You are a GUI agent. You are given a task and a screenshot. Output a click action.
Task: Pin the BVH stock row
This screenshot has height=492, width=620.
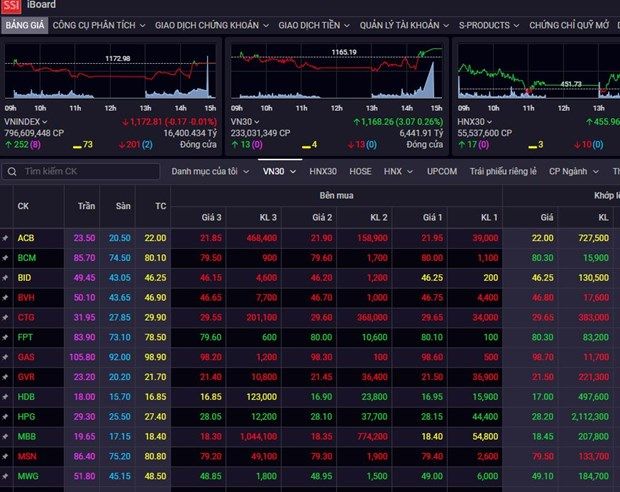[x=5, y=297]
